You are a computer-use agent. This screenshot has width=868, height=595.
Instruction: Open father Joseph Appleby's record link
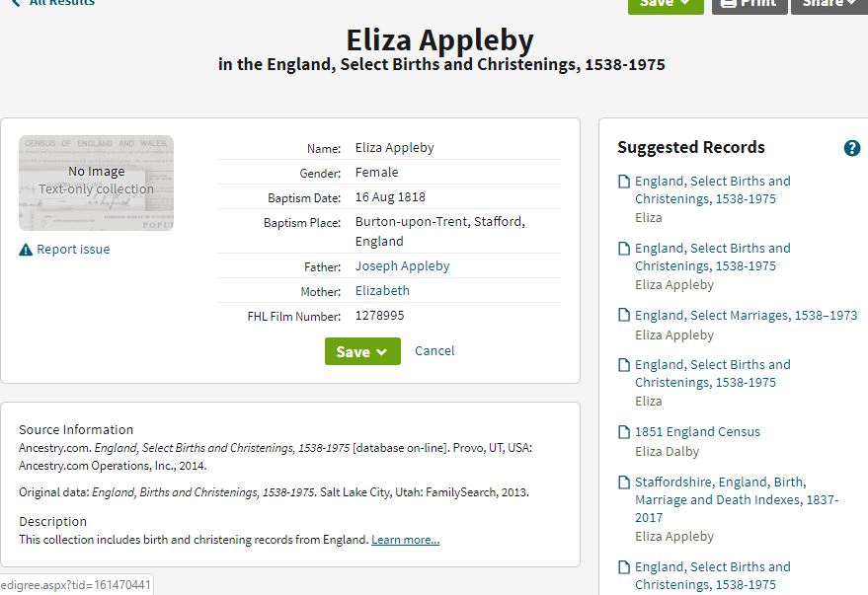pyautogui.click(x=403, y=266)
